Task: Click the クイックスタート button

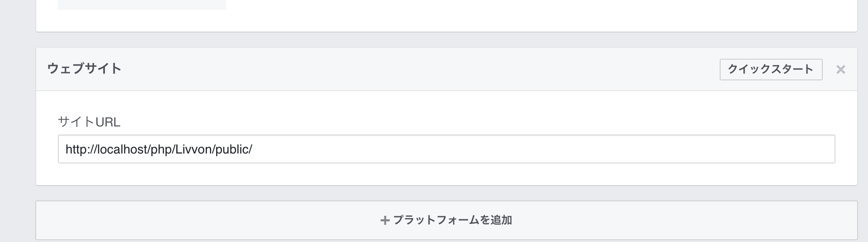Action: [770, 70]
